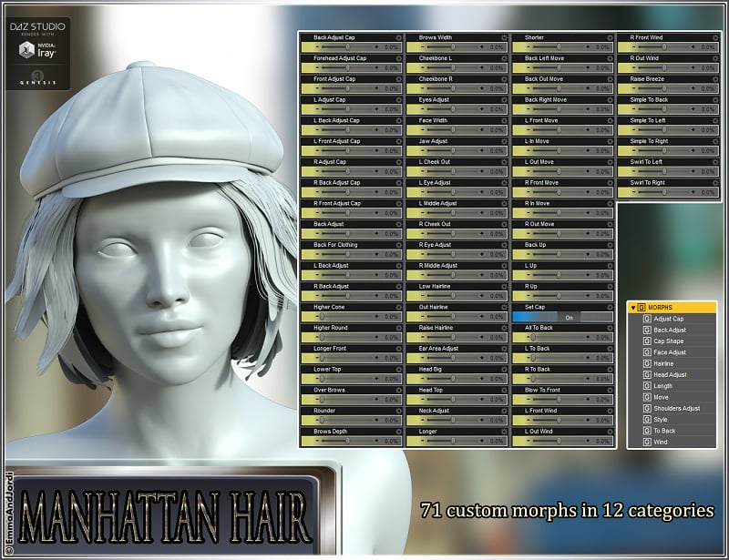The width and height of the screenshot is (729, 560).
Task: Click the L Middle Adjust label
Action: (x=437, y=204)
